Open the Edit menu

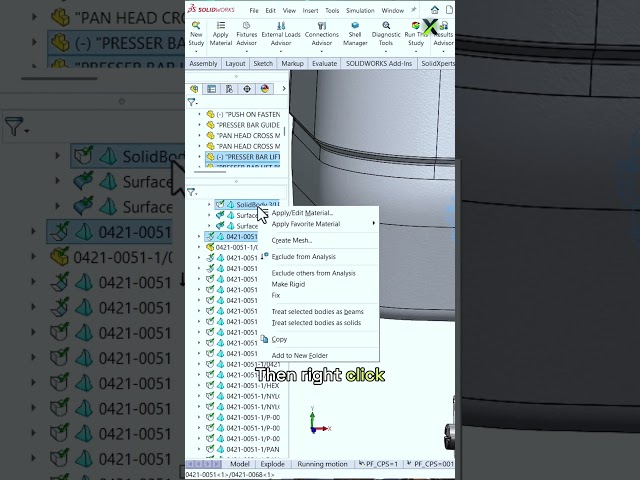271,10
